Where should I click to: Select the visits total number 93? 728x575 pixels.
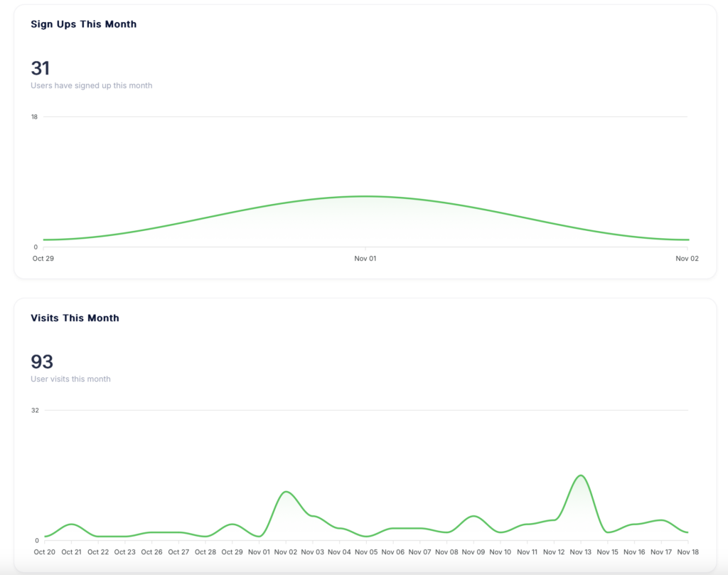pos(42,362)
